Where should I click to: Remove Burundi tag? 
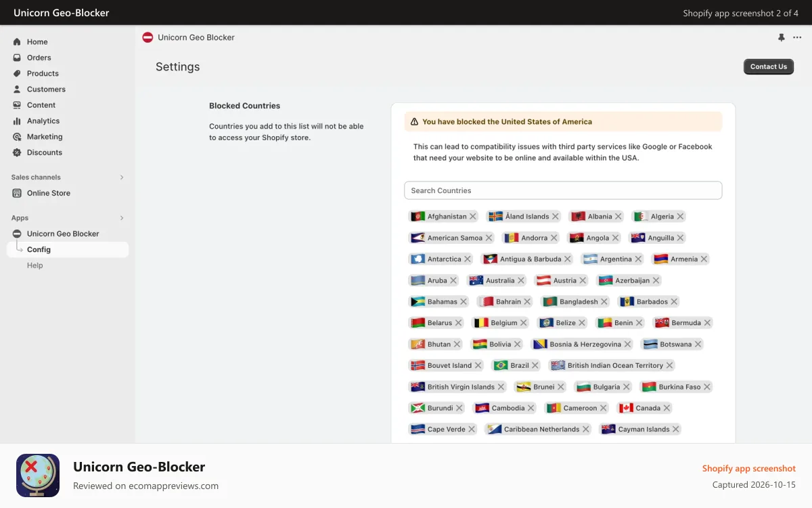point(459,408)
